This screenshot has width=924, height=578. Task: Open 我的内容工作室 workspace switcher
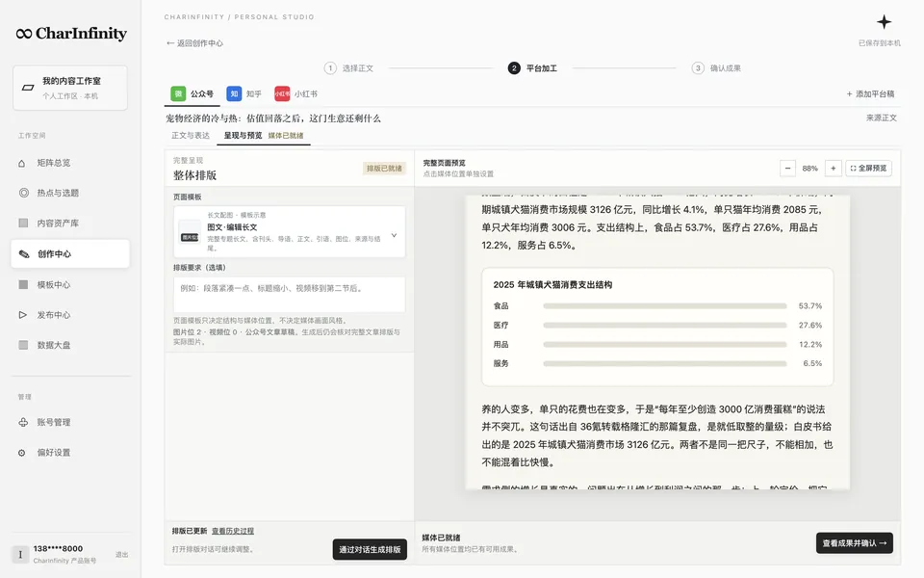pos(70,88)
